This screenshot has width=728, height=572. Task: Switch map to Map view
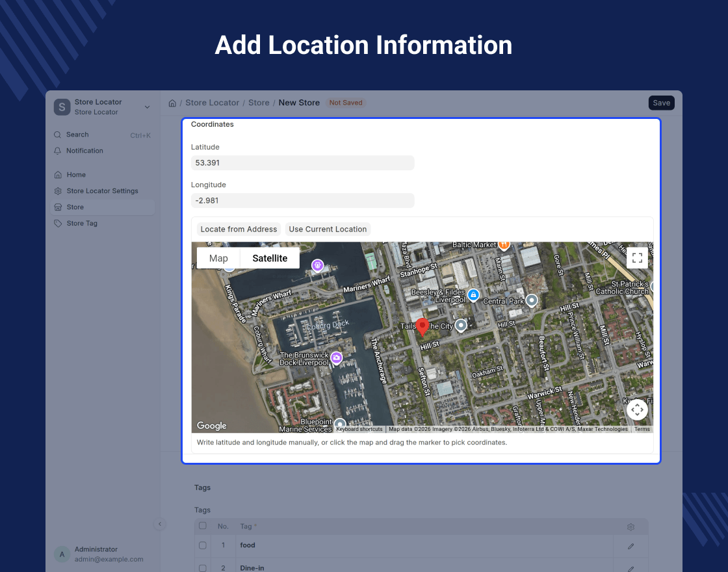(218, 258)
